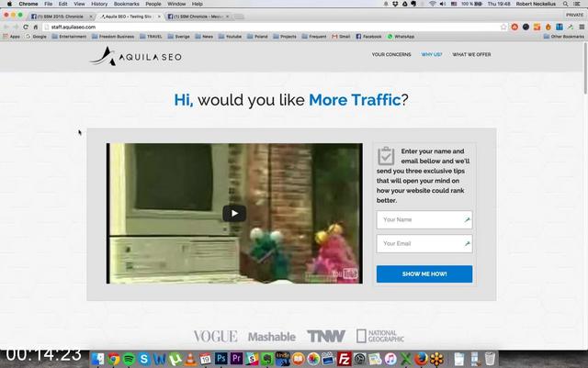Open Spotlight search in menu bar
Viewport: 588px width, 368px height.
pyautogui.click(x=566, y=4)
